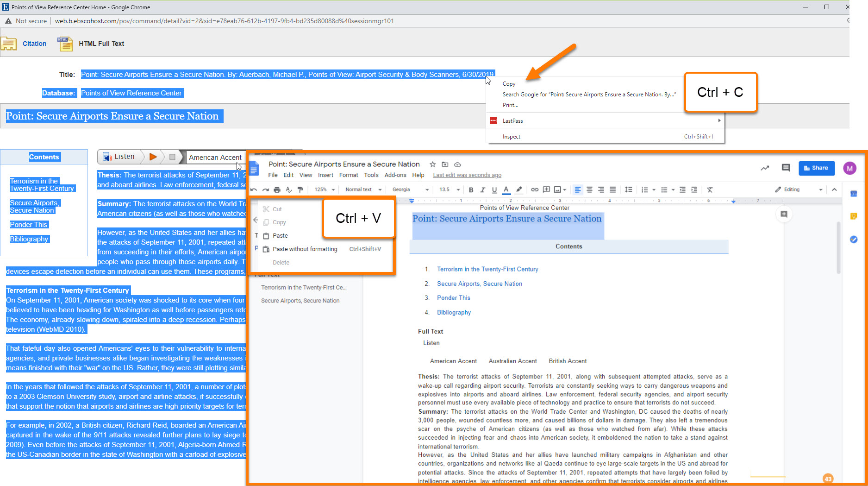
Task: Open the text color picker
Action: (x=506, y=189)
